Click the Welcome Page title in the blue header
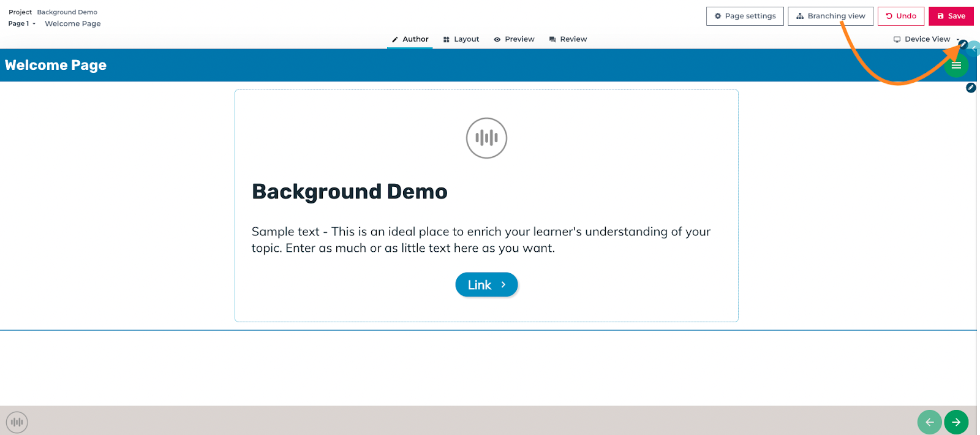This screenshot has height=435, width=980. [56, 65]
